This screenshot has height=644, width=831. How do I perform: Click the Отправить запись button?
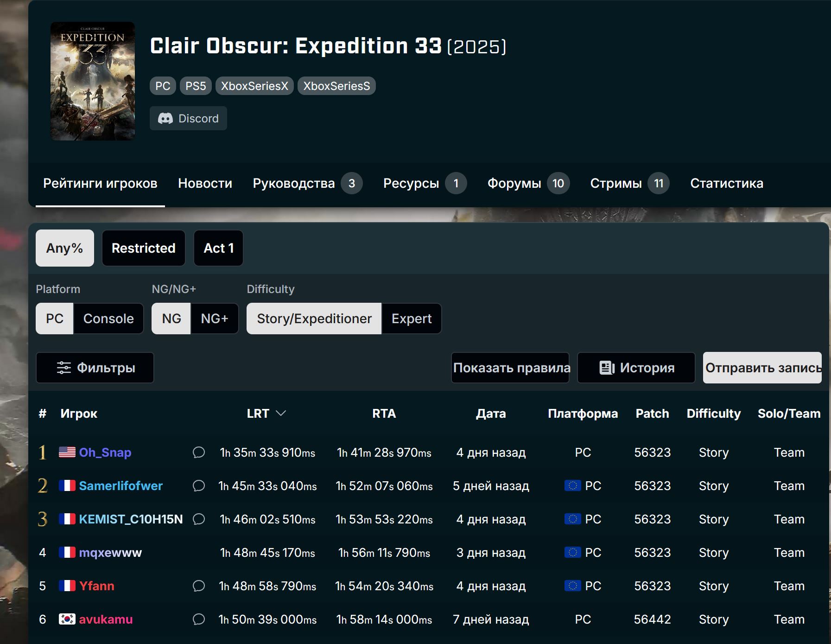tap(762, 368)
